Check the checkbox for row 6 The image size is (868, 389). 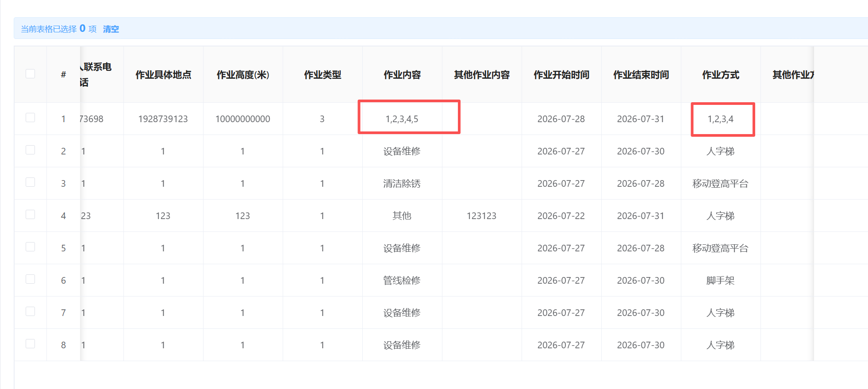30,279
